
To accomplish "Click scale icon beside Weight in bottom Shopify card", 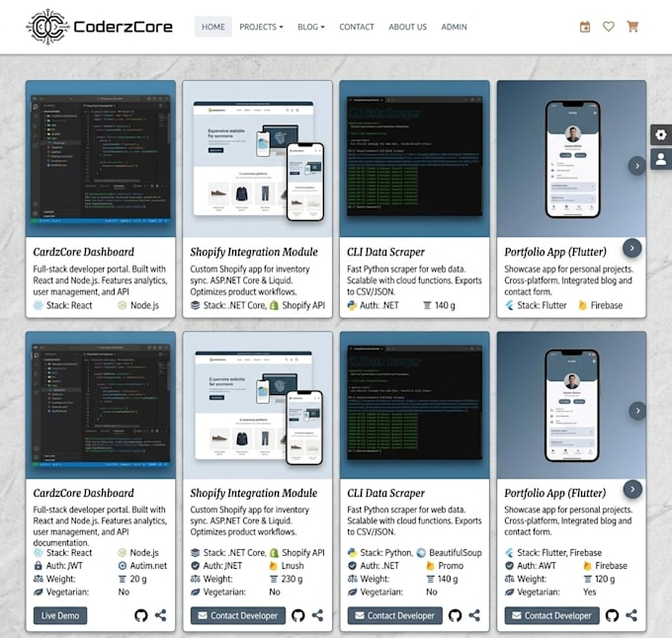I will point(195,579).
